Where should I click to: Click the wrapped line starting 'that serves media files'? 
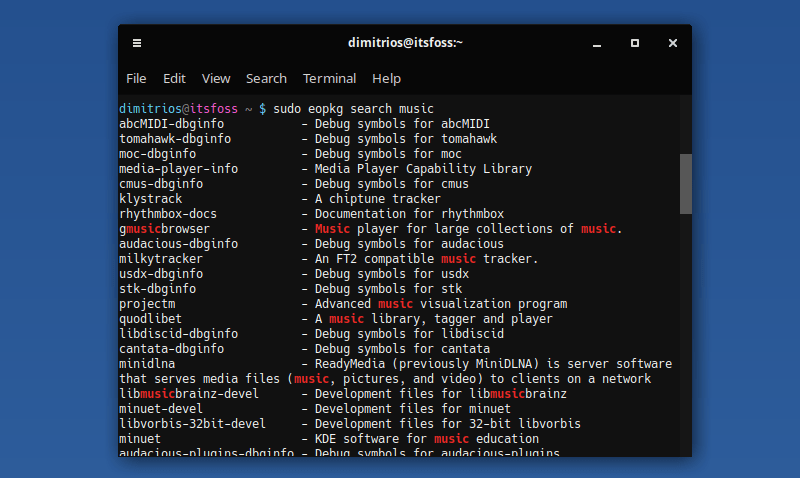point(385,379)
